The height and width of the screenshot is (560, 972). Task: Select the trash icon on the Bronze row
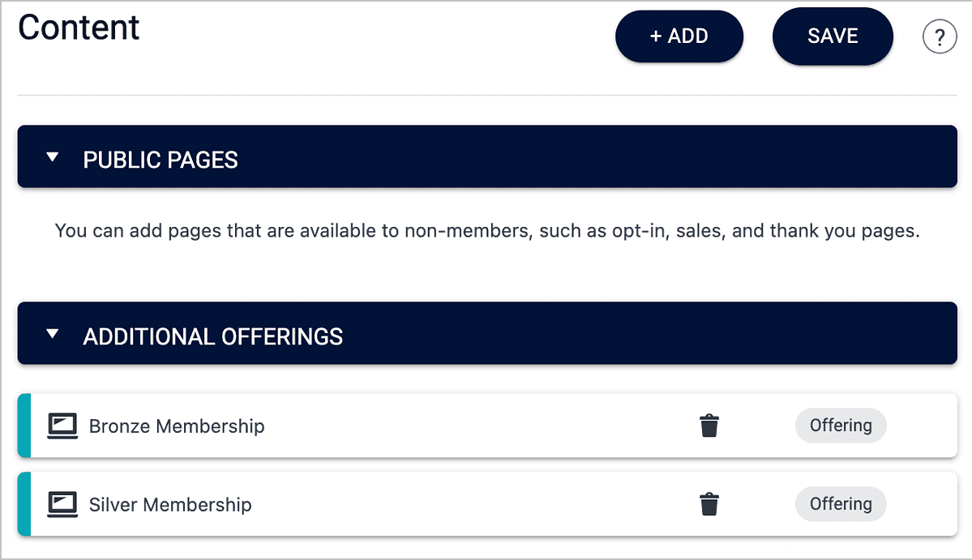click(x=709, y=425)
